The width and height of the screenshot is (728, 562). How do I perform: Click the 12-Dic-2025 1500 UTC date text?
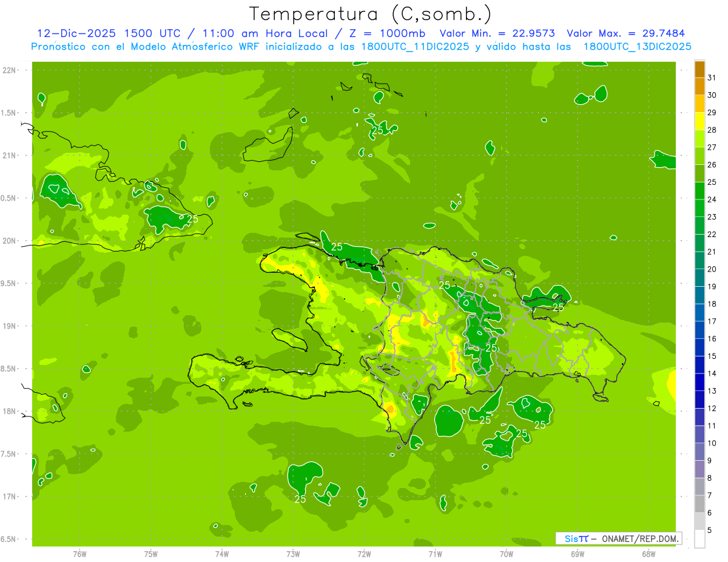coord(109,33)
